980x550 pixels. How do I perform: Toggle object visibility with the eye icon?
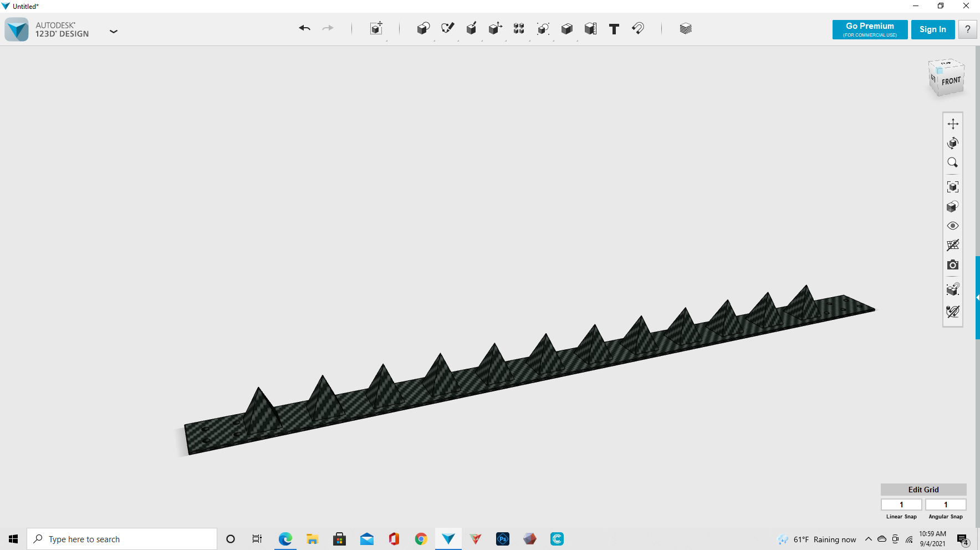953,225
